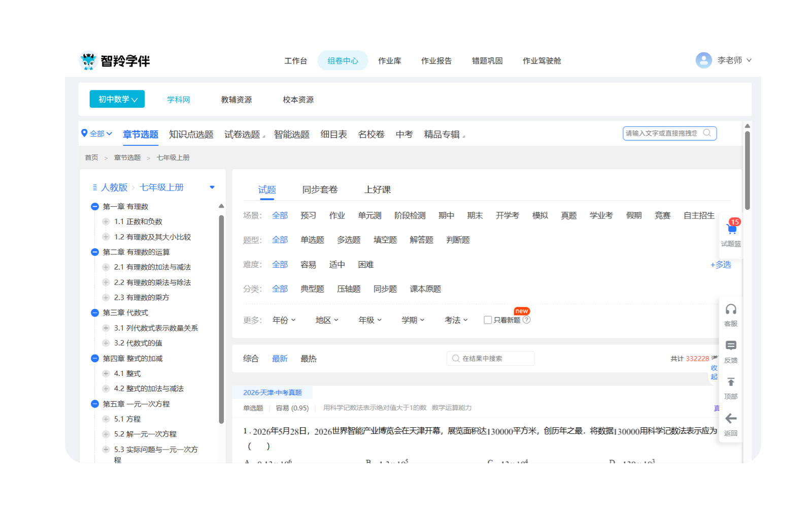Open the 地区 filter dropdown

(x=327, y=320)
